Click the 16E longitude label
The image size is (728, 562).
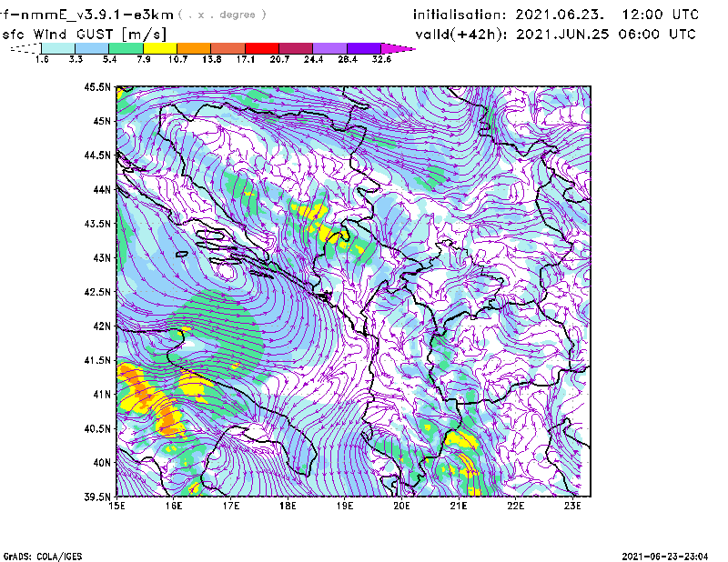click(174, 506)
